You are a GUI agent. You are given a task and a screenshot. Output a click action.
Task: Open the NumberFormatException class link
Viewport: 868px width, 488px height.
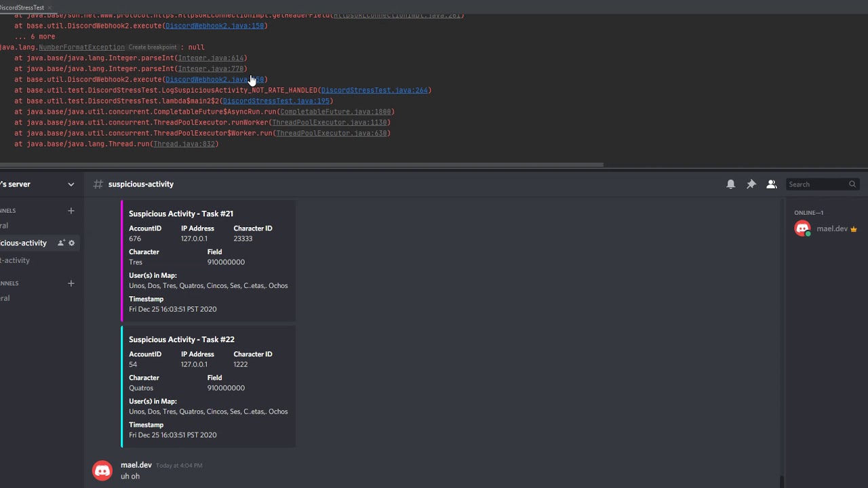click(81, 47)
